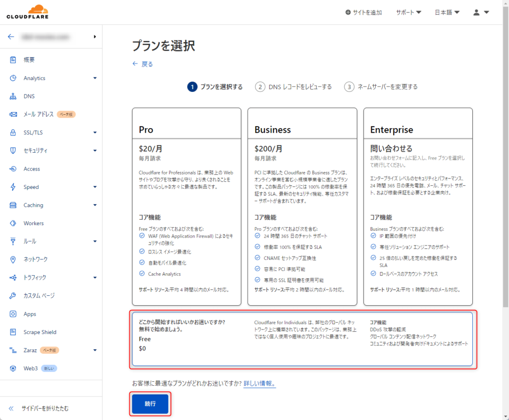The width and height of the screenshot is (509, 420).
Task: Click the Business price $200/月
Action: 268,149
